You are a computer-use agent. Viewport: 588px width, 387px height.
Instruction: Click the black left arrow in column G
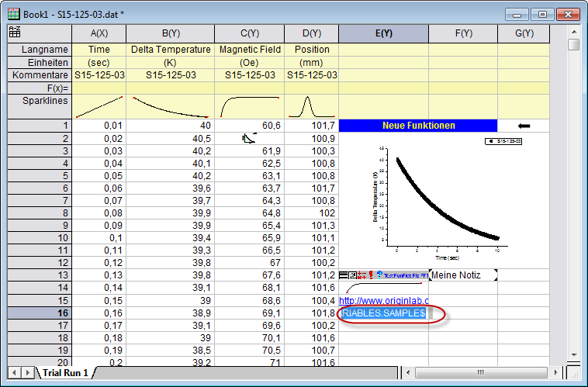524,126
